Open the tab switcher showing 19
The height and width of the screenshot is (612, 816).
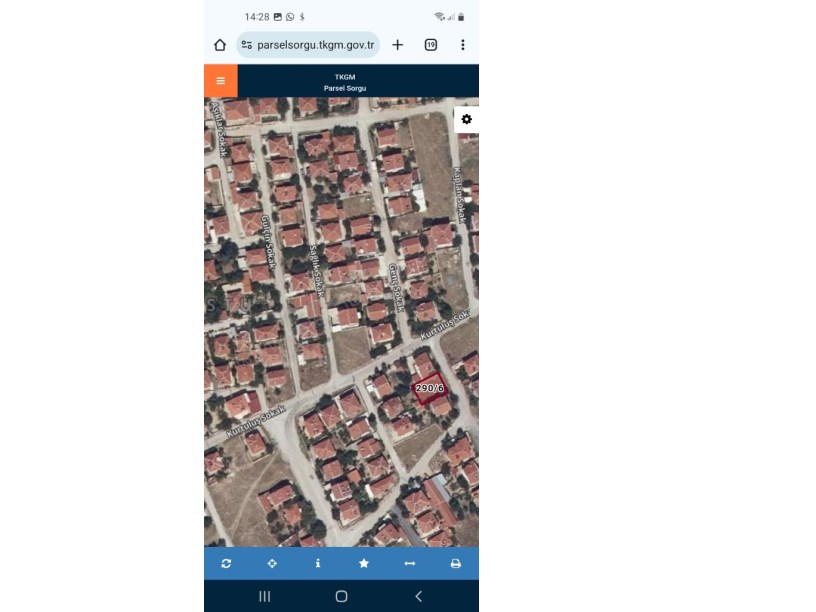[431, 45]
